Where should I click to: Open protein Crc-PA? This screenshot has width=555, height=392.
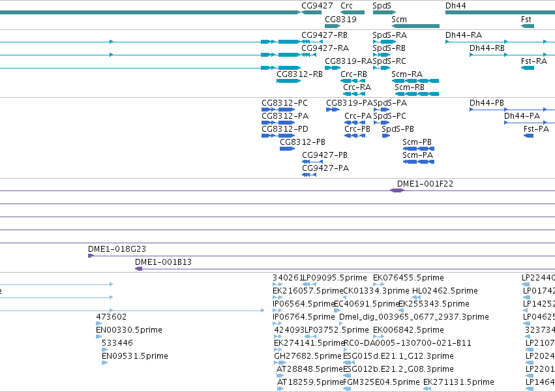(x=358, y=116)
